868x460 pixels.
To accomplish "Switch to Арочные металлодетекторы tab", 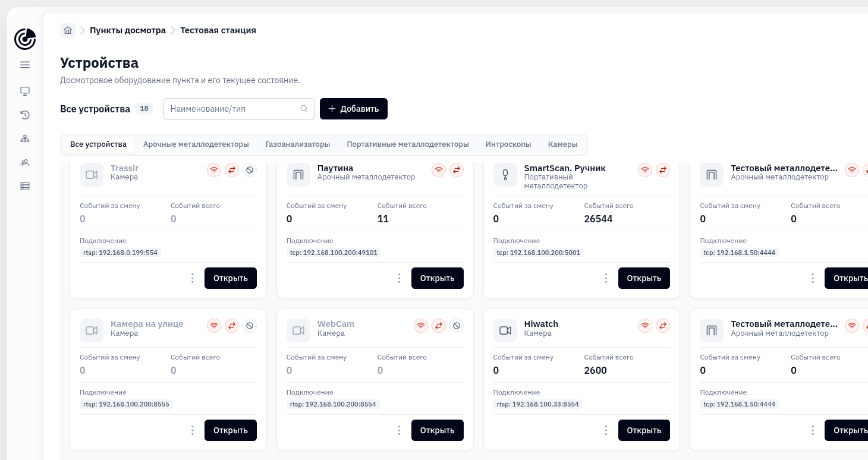I will tap(196, 144).
